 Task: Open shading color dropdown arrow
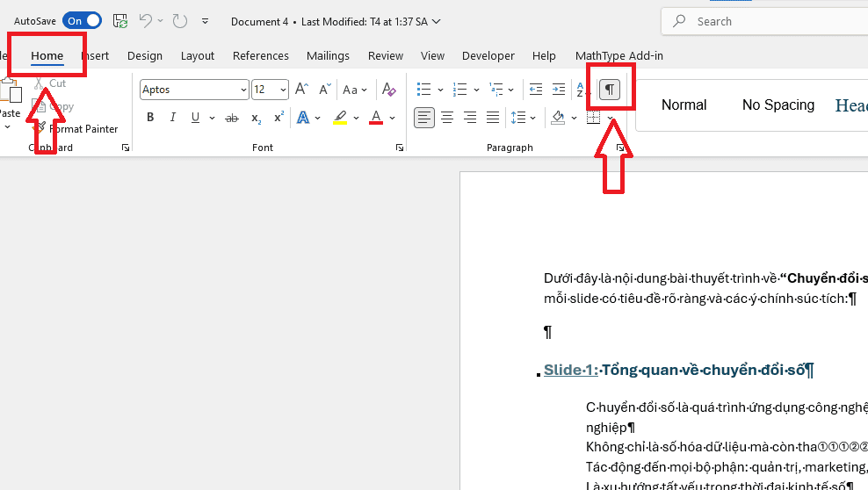574,118
